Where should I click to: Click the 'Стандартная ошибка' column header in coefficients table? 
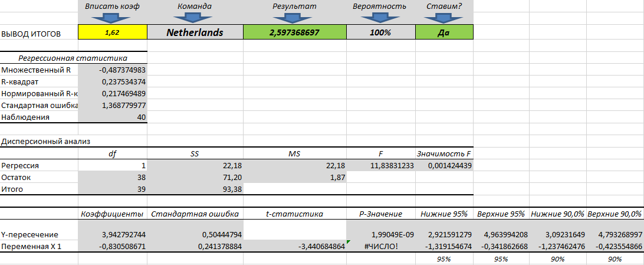point(195,214)
